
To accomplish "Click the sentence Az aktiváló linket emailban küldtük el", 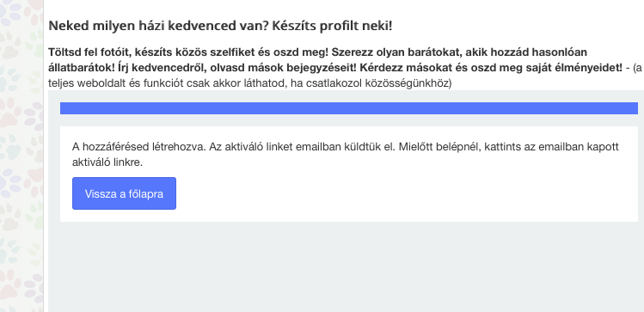I will (x=302, y=147).
